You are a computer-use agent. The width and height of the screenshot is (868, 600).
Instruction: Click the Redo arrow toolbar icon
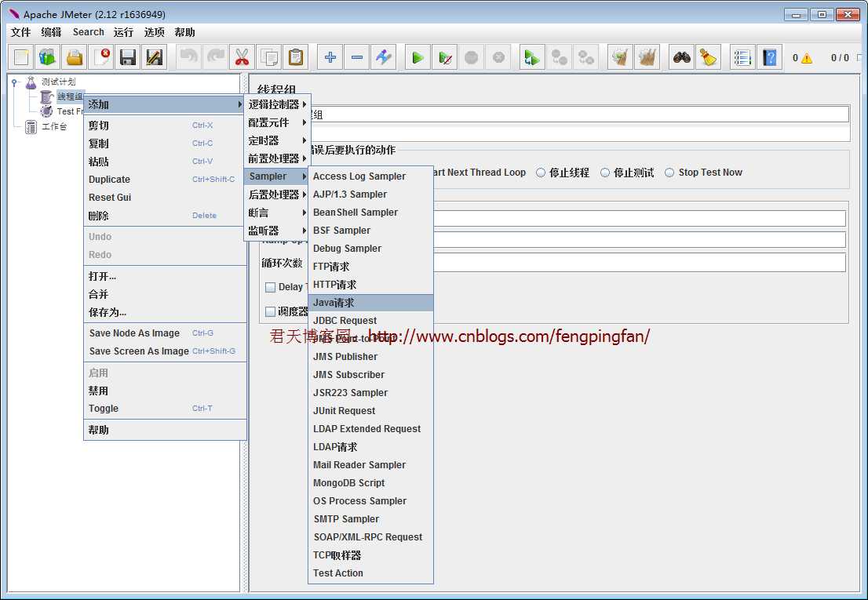click(x=215, y=57)
